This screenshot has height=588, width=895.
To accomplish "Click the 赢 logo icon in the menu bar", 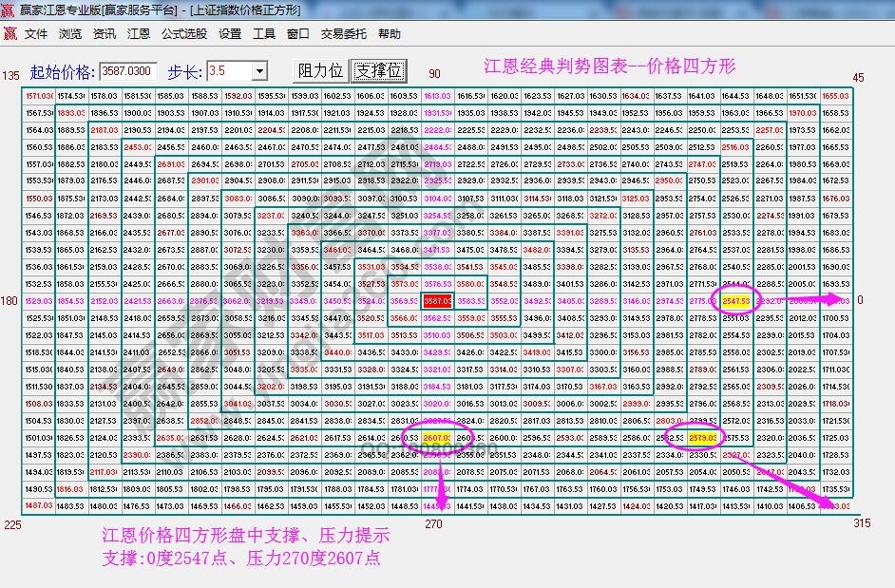I will (x=12, y=33).
